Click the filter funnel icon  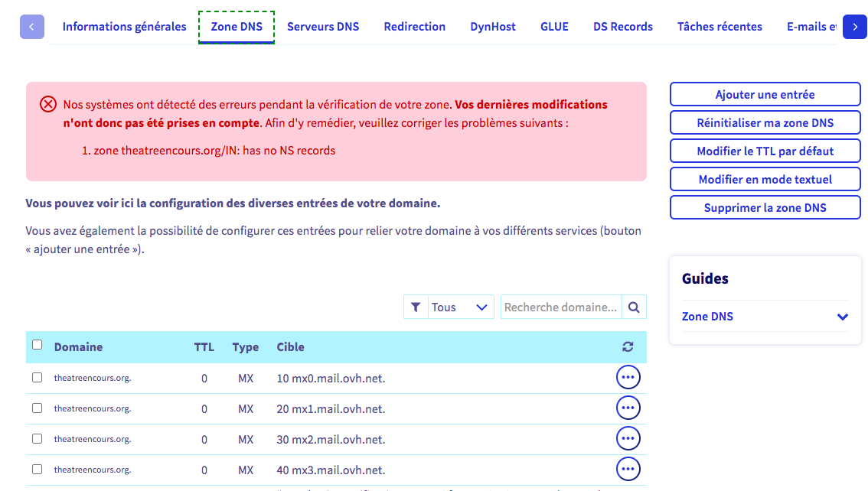click(416, 307)
